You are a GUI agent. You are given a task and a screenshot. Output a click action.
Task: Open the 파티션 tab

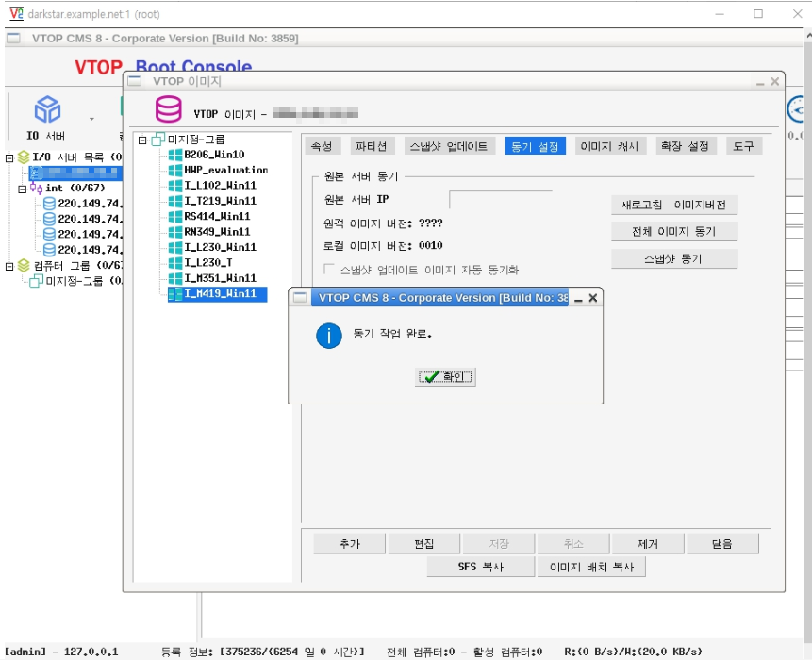(372, 146)
